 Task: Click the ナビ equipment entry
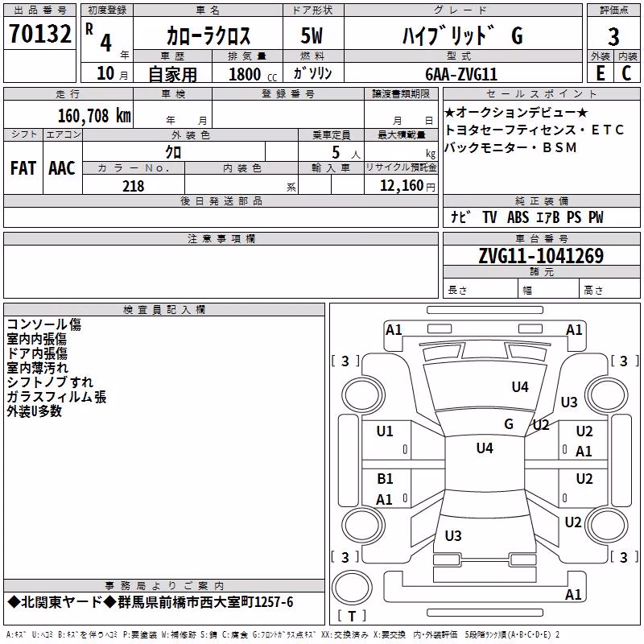[x=460, y=217]
